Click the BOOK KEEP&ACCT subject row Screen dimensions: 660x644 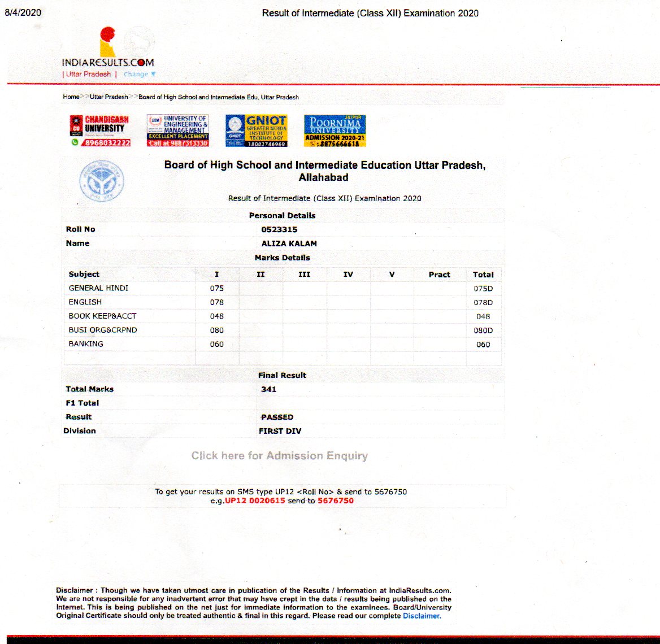pyautogui.click(x=283, y=316)
